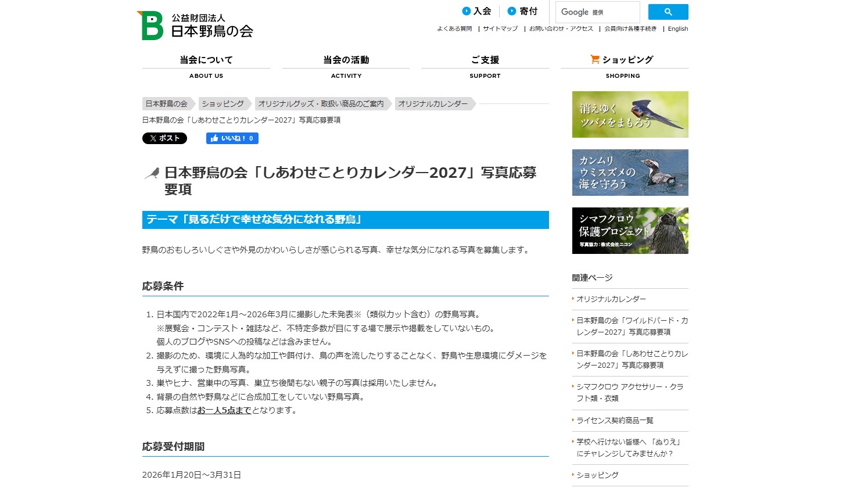Viewport: 868px width, 491px height.
Task: Open ライセンス契約商品一覧 in related pages
Action: [x=615, y=421]
